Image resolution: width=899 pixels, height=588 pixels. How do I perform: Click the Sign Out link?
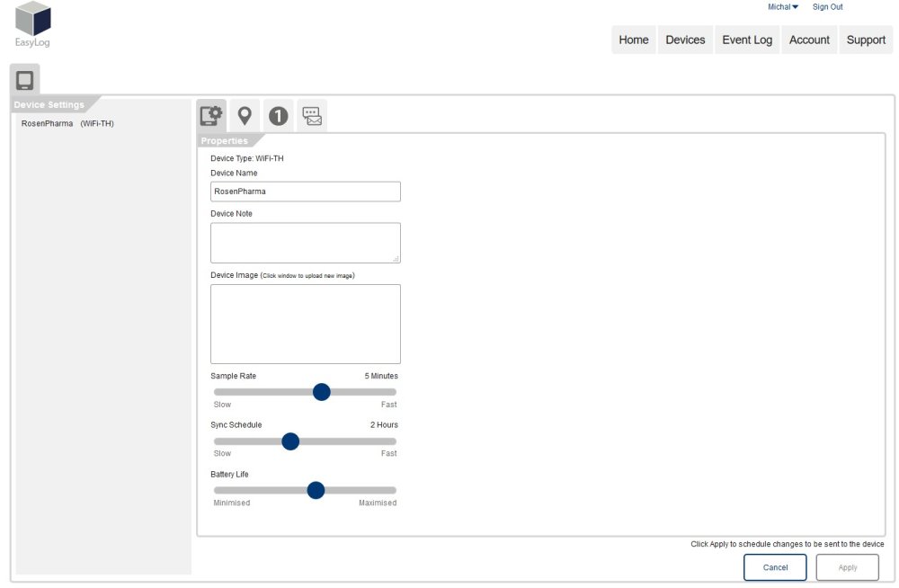827,7
